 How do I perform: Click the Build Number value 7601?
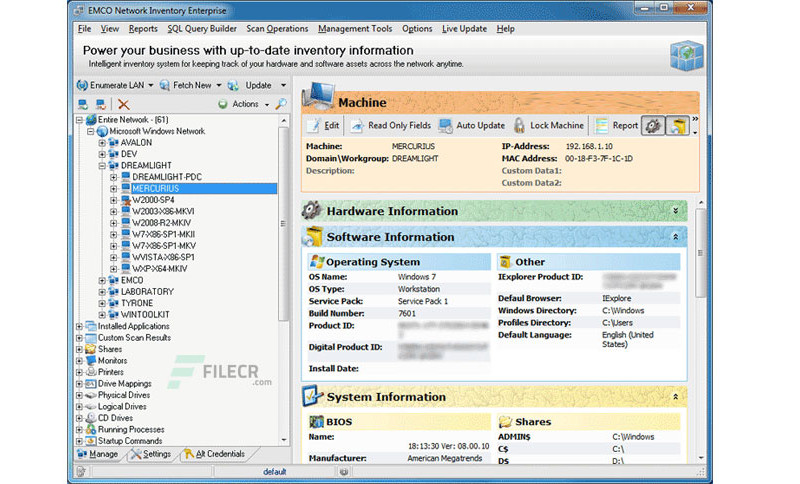[x=407, y=314]
